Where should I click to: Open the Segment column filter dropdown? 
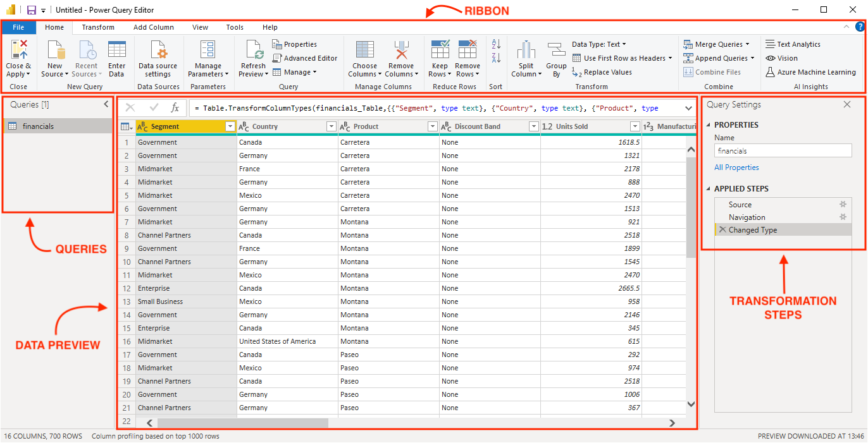(230, 126)
